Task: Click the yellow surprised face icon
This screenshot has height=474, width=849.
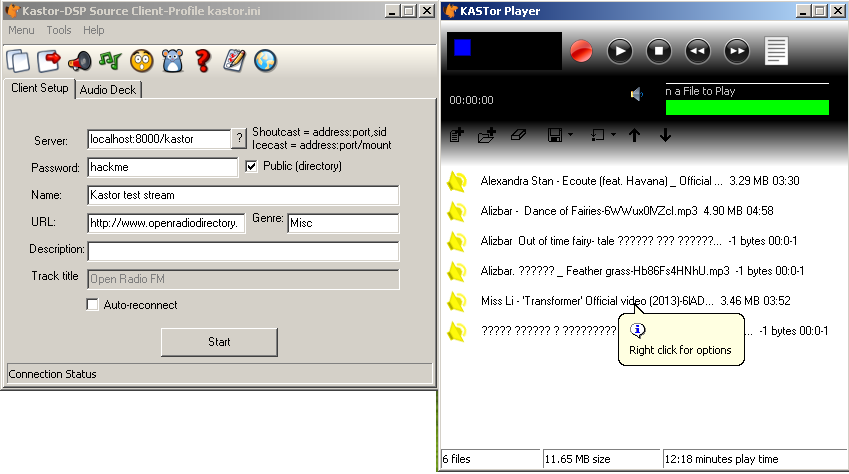Action: 141,61
